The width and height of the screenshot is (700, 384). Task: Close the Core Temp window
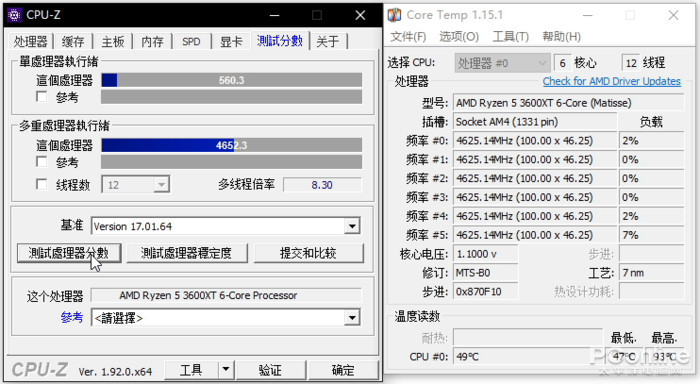(x=673, y=16)
